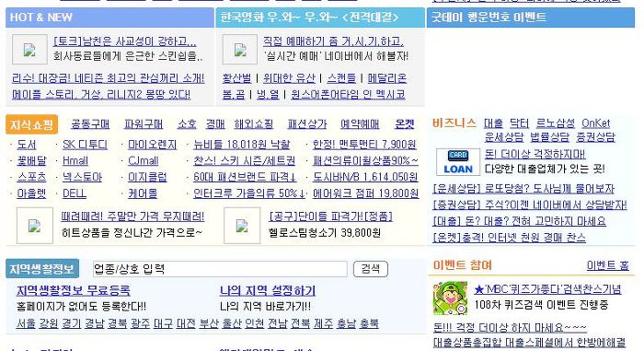Open the 메이플 스토리, 거상, 리니지2 link
The image size is (644, 351).
click(101, 94)
